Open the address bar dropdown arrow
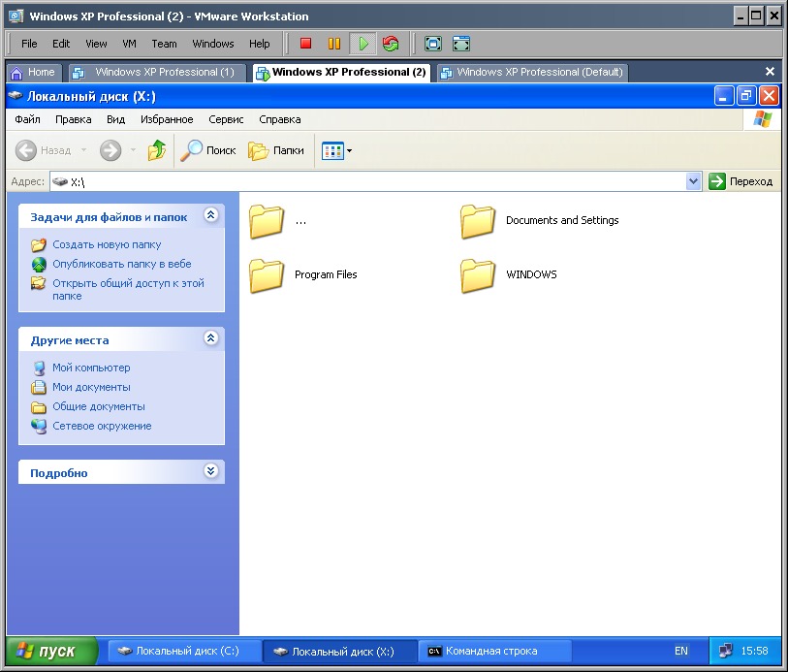This screenshot has width=788, height=672. [x=693, y=181]
